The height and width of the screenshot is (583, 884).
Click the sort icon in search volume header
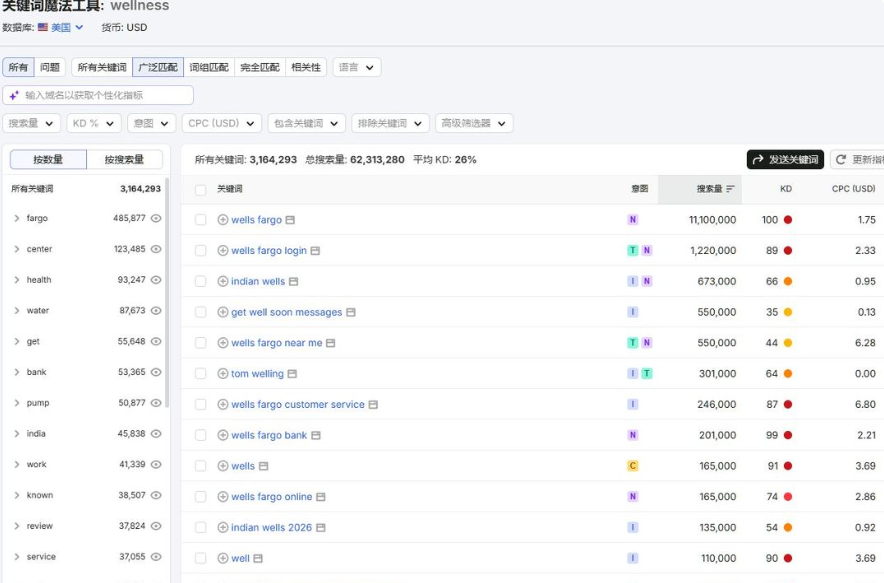click(731, 189)
